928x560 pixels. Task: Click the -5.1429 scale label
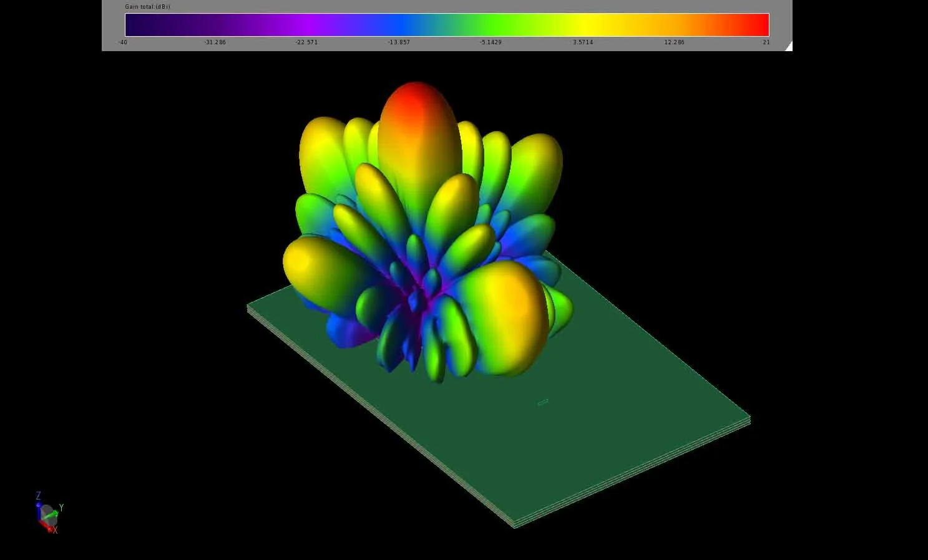(x=491, y=42)
